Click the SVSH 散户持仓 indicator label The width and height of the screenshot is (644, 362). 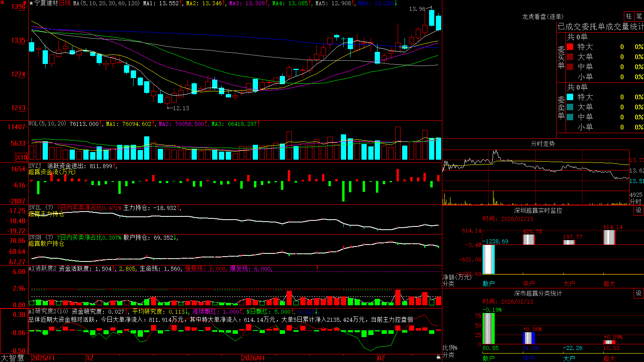40,237
